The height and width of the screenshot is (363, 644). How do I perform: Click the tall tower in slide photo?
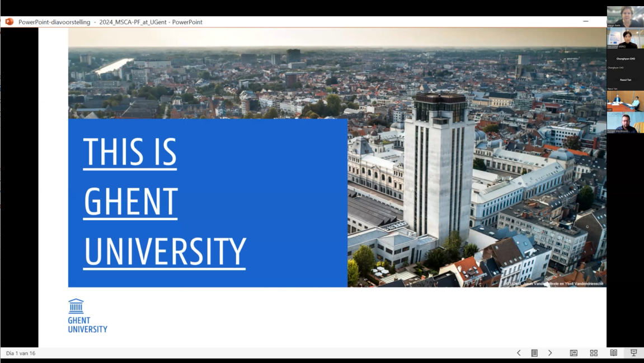439,168
